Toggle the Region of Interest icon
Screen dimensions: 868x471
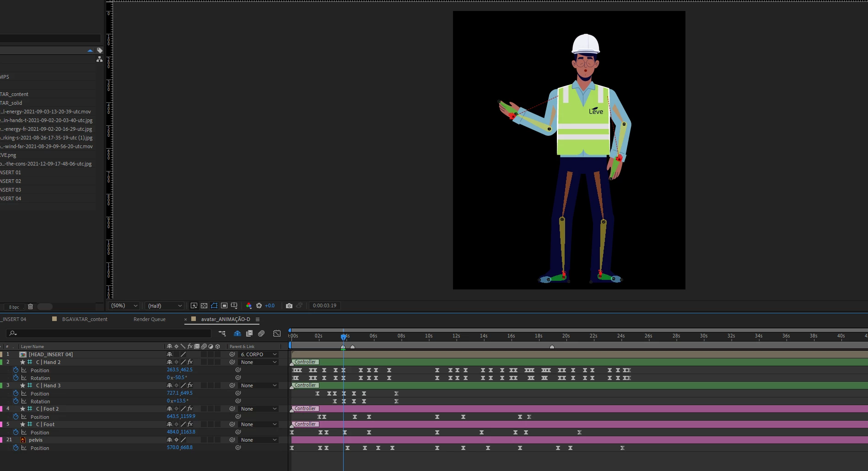coord(224,305)
